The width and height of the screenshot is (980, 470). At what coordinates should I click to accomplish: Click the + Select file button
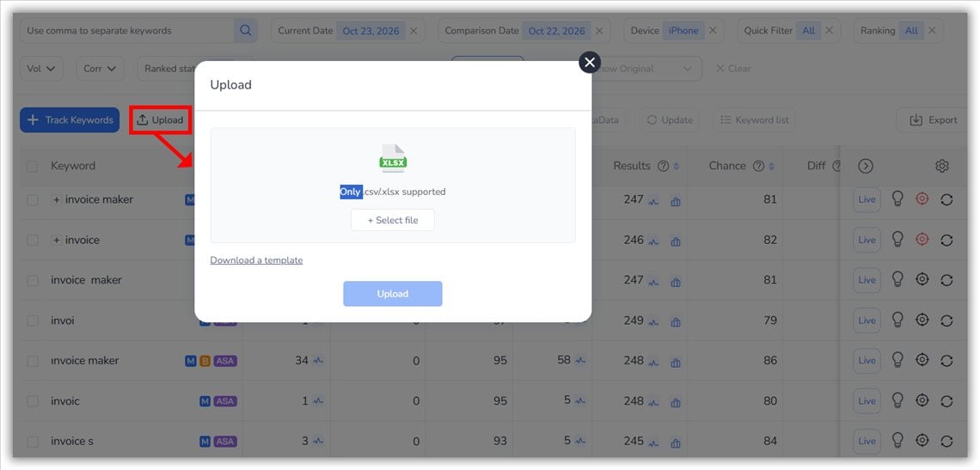coord(393,220)
